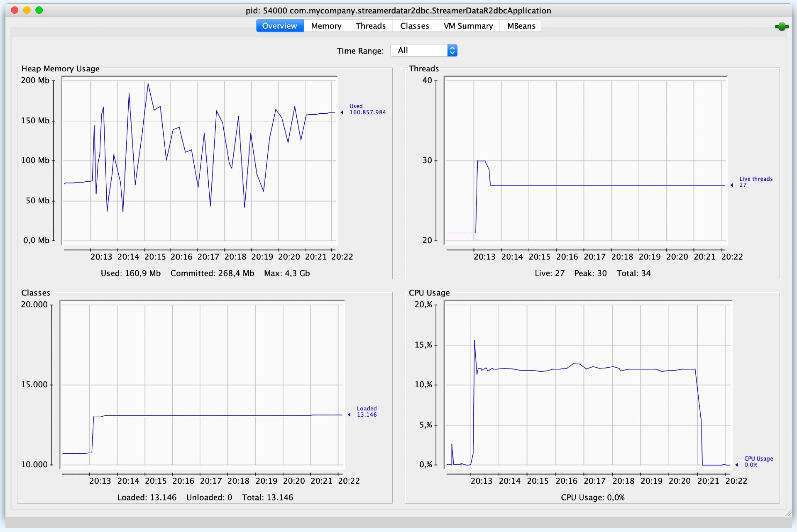Click the green zoom window button
The height and width of the screenshot is (532, 797).
[39, 10]
